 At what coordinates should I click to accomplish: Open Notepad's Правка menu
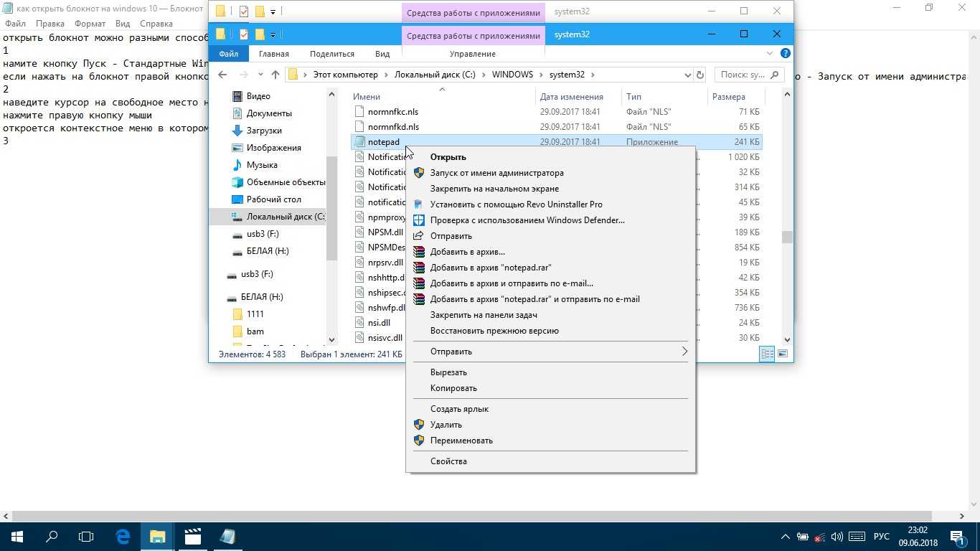coord(50,24)
